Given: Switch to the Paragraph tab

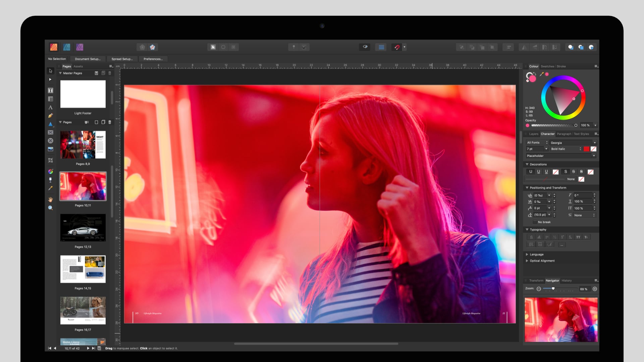Looking at the screenshot, I should (x=564, y=134).
